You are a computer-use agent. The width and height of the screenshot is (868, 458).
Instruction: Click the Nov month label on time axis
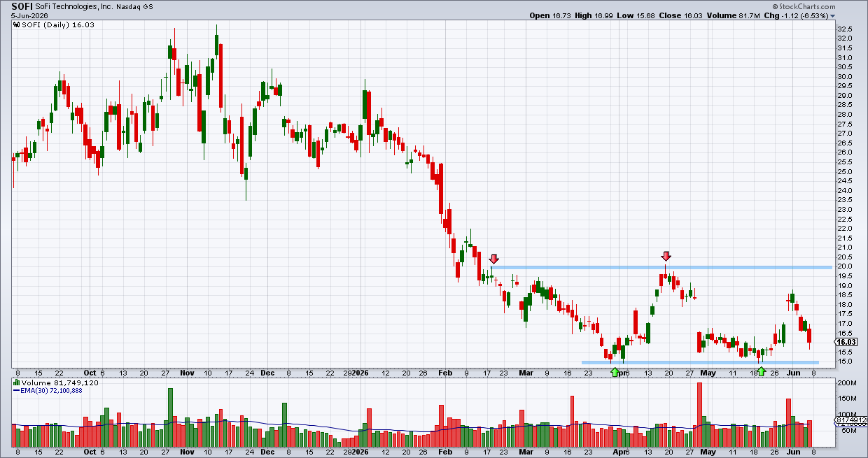click(x=188, y=374)
